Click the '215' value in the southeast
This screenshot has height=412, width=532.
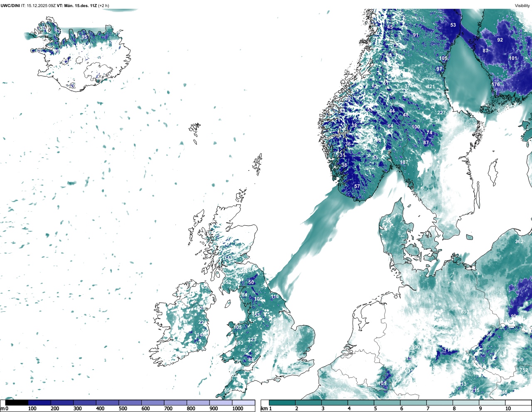click(475, 390)
